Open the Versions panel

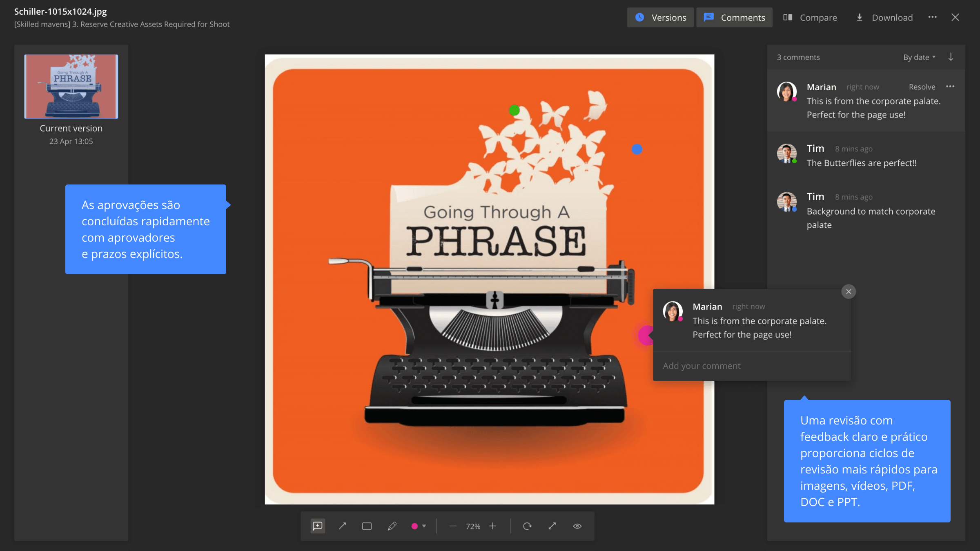click(660, 18)
